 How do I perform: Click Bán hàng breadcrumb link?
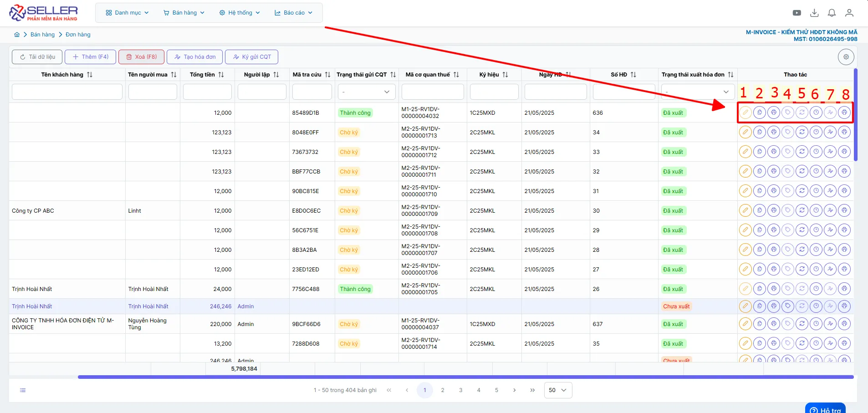click(x=42, y=35)
